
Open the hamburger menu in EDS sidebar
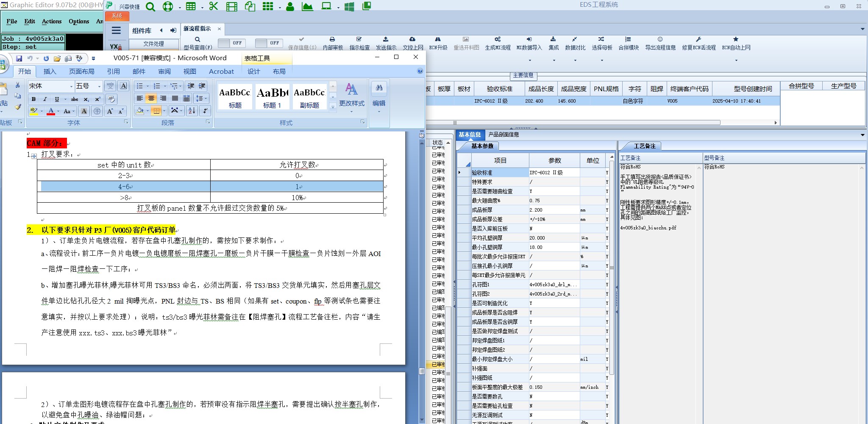pyautogui.click(x=116, y=31)
